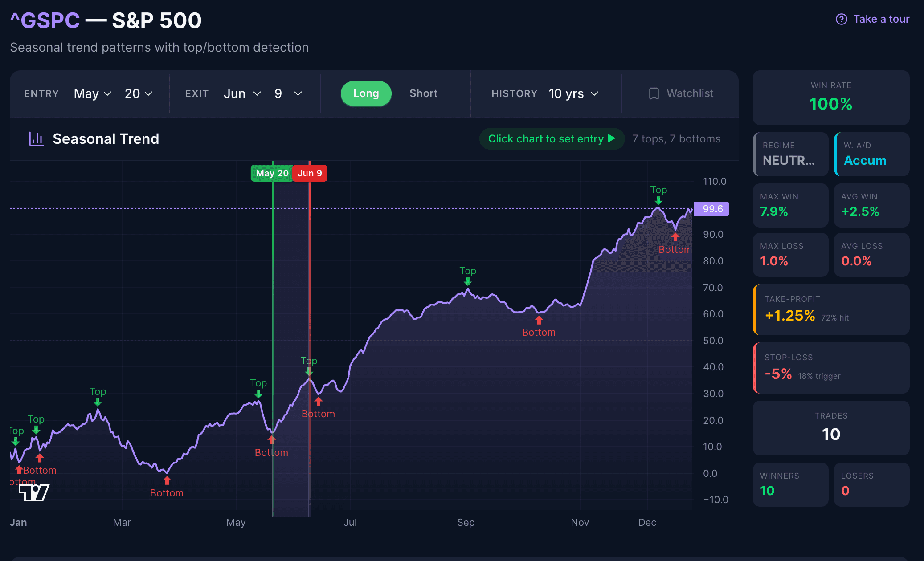Image resolution: width=924 pixels, height=561 pixels.
Task: Click the ^GSPC ticker symbol heading
Action: click(45, 20)
